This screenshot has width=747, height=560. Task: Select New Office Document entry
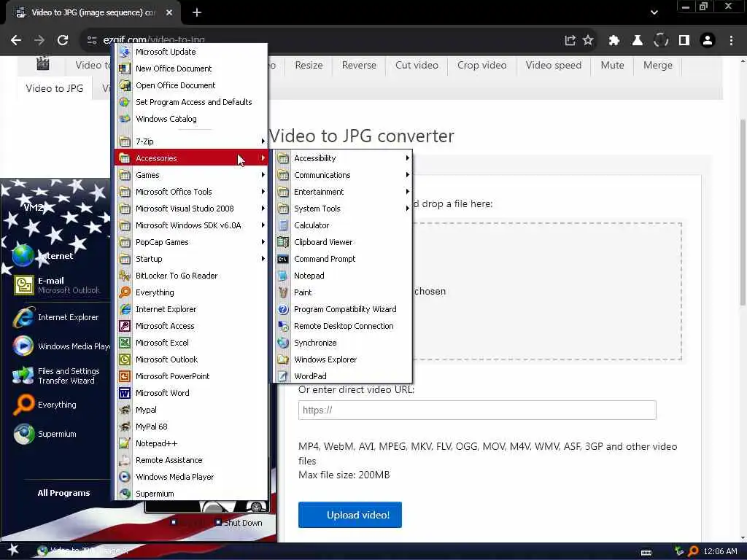pos(191,69)
